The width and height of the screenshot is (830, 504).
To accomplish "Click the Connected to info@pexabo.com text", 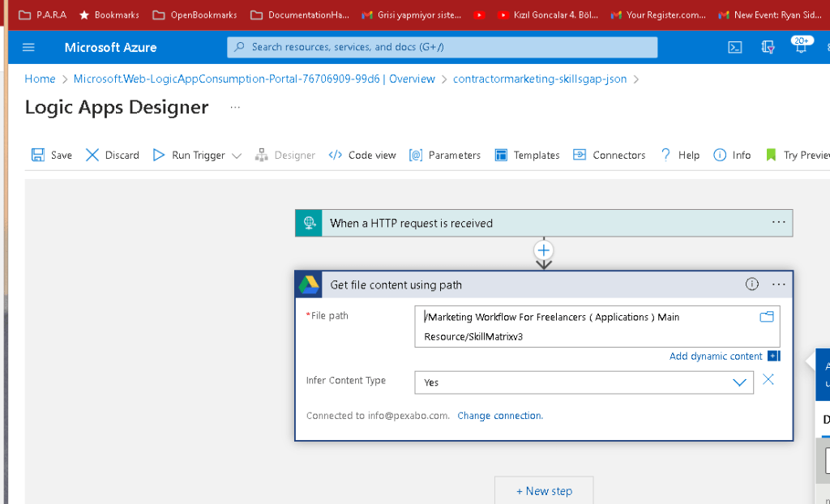I will point(378,416).
